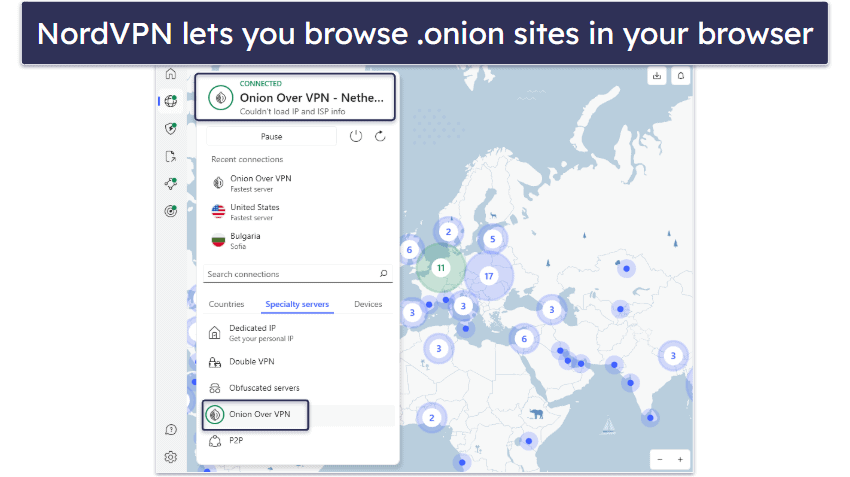
Task: Click the P2P icon
Action: click(215, 441)
